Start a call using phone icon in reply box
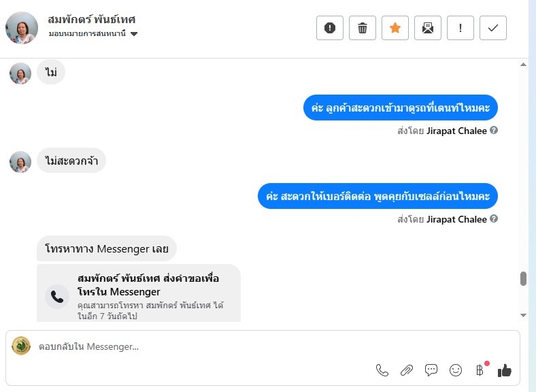536x392 pixels. click(x=382, y=370)
